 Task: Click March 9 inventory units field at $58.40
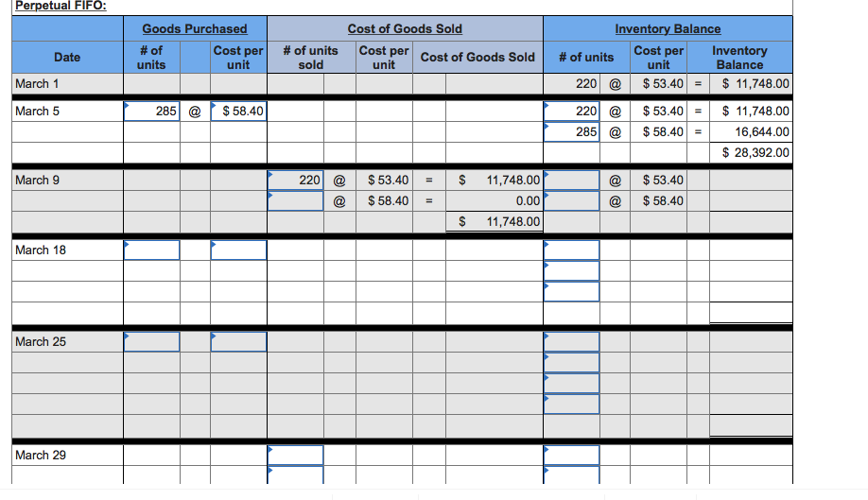click(x=571, y=200)
